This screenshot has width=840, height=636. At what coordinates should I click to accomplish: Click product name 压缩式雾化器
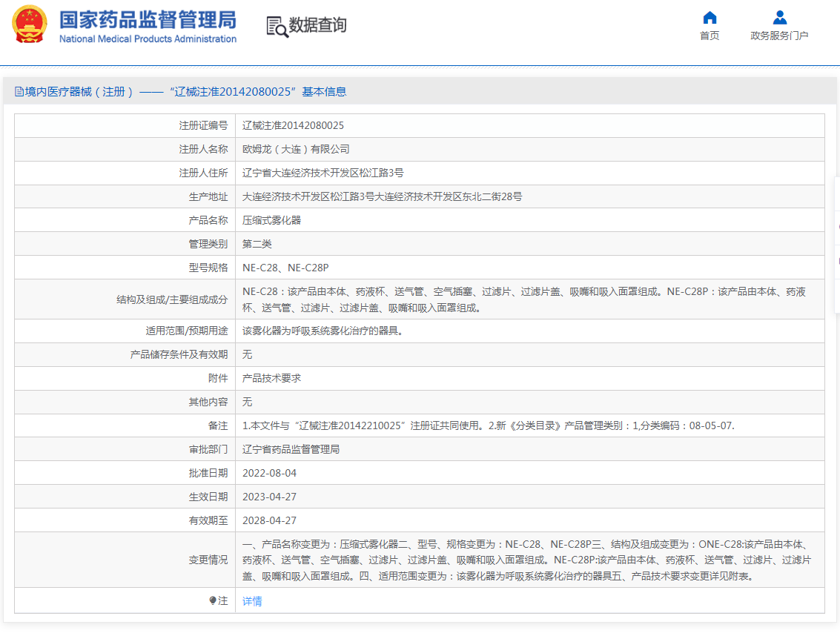tap(271, 220)
